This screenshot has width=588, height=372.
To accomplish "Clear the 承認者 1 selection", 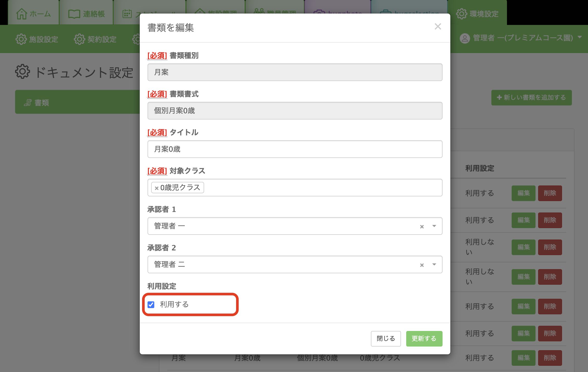I will [422, 227].
